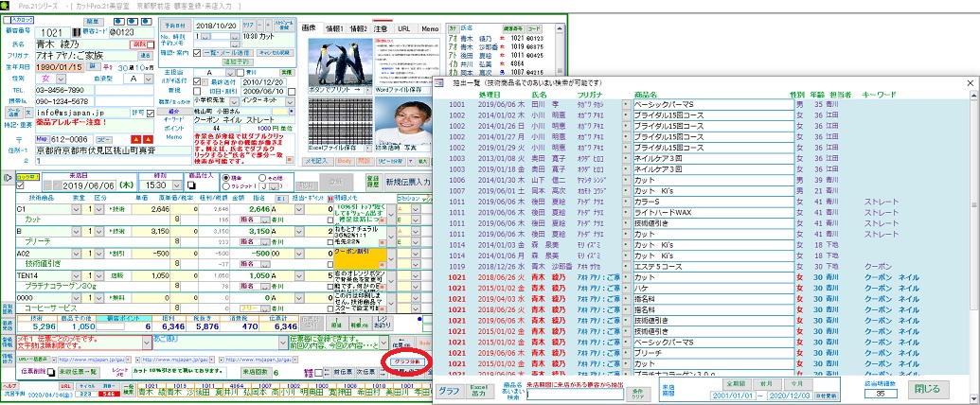Click the 文 button beside the email field
Viewport: 980px width, 405px height.
click(28, 113)
